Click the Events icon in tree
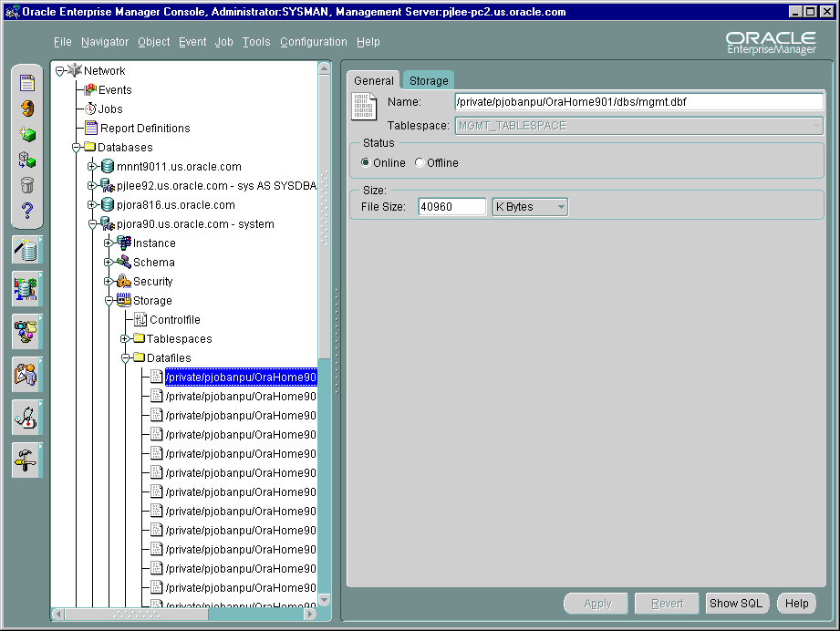 pyautogui.click(x=90, y=90)
